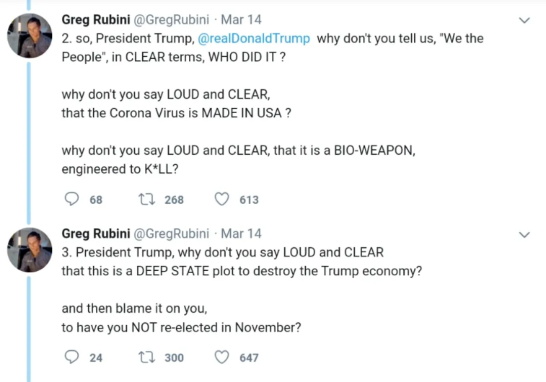546x382 pixels.
Task: Click the 613 likes count
Action: [x=249, y=200]
